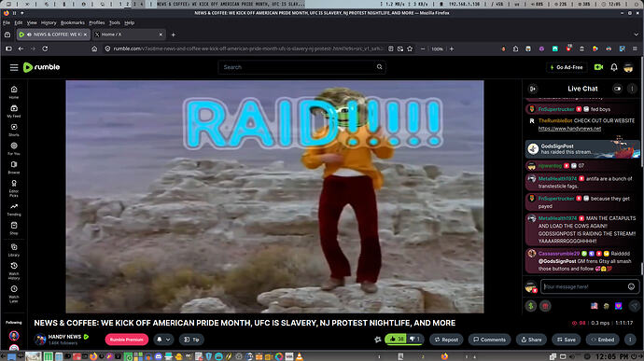The width and height of the screenshot is (644, 361).
Task: Open Shop in sidebar
Action: tap(14, 228)
